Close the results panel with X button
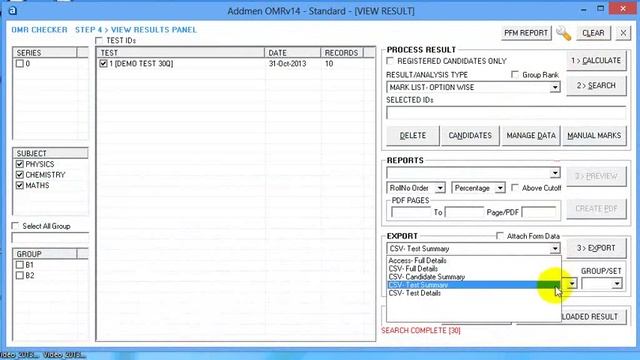The height and width of the screenshot is (360, 640). (x=623, y=33)
